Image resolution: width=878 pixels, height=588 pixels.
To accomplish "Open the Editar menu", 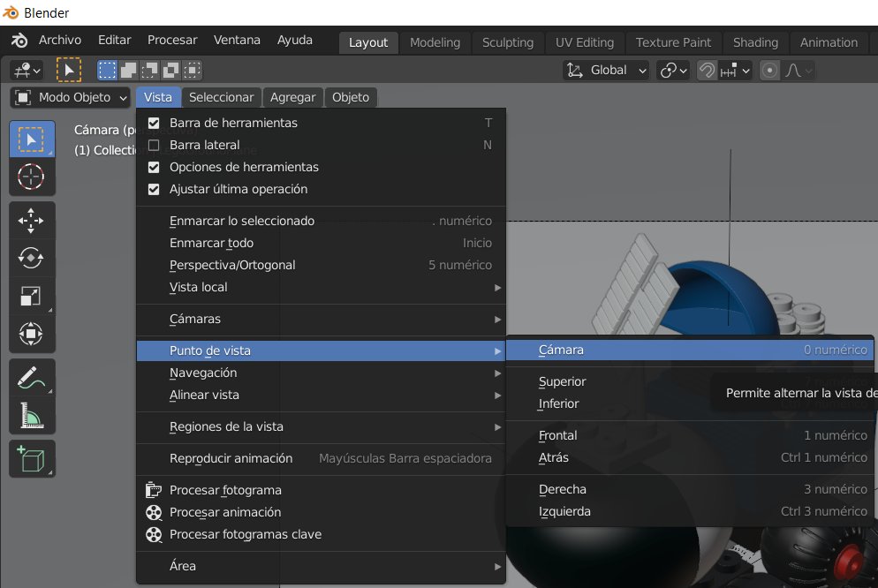I will click(x=114, y=41).
